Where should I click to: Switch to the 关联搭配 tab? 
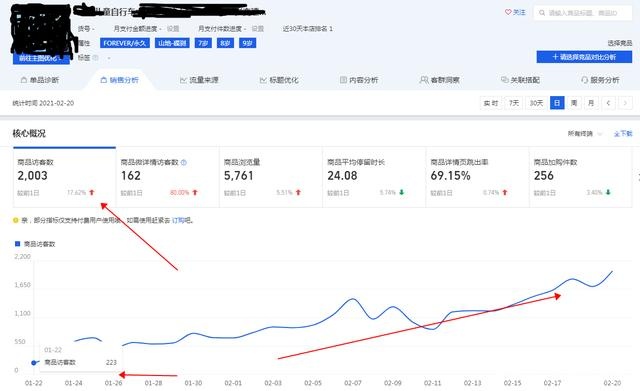(520, 80)
